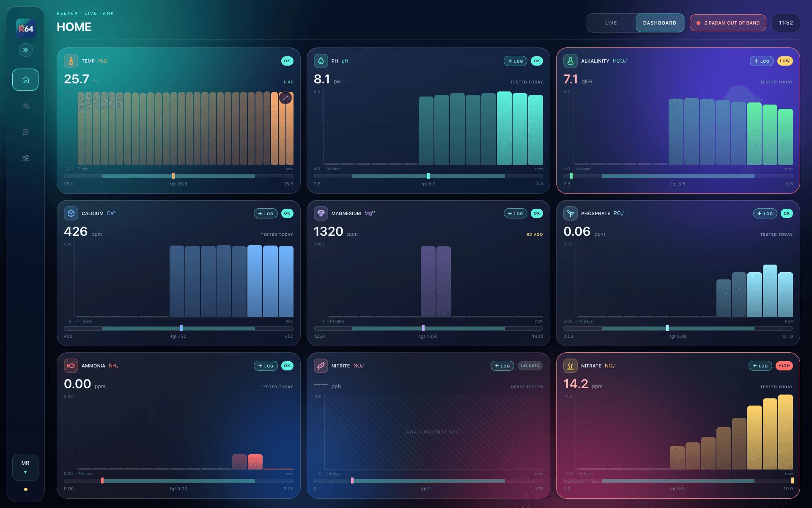The width and height of the screenshot is (812, 508).
Task: Open the Home view from the sidebar
Action: click(x=25, y=80)
